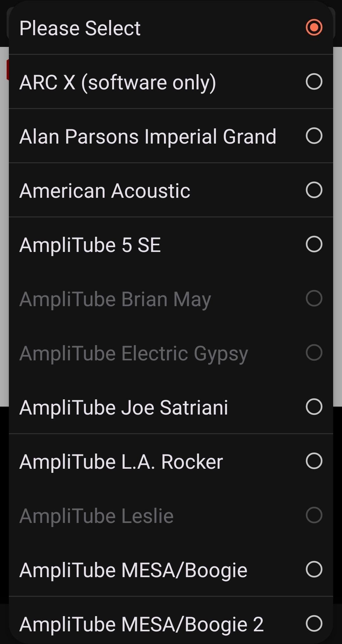Select AmpliTube MESA/Boogie 2 radio button

tap(314, 624)
